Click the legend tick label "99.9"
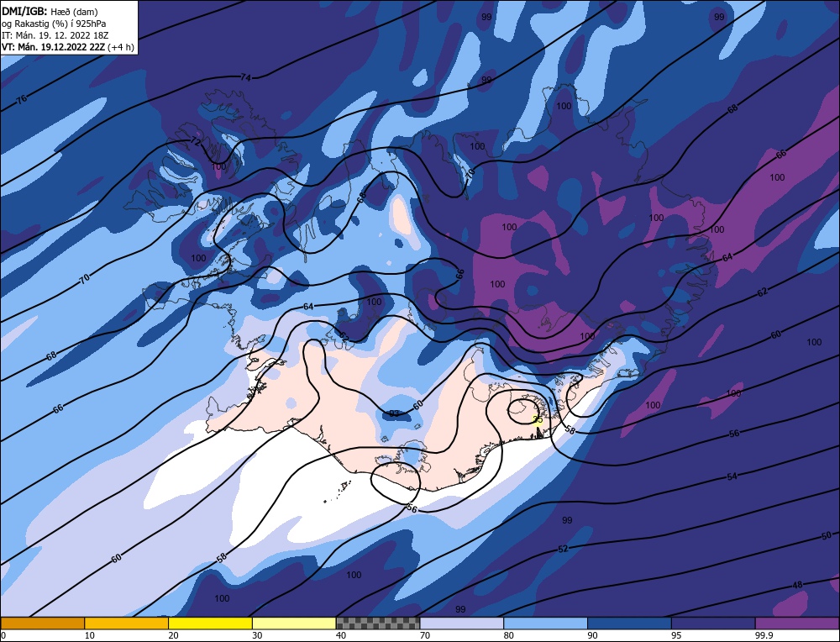 pos(764,635)
